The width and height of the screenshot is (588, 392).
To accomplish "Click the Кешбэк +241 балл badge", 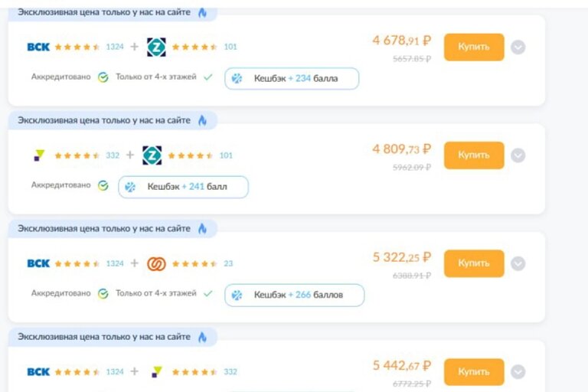I will point(183,187).
